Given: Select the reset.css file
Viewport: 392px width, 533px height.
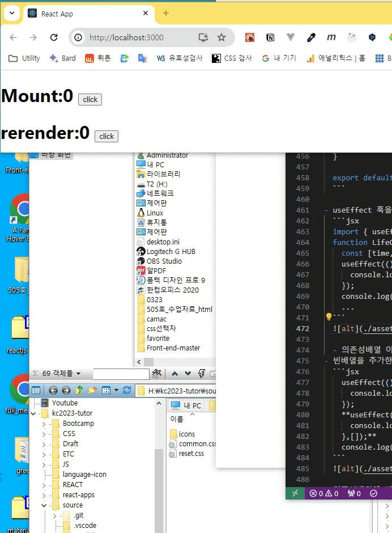Looking at the screenshot, I should click(187, 454).
